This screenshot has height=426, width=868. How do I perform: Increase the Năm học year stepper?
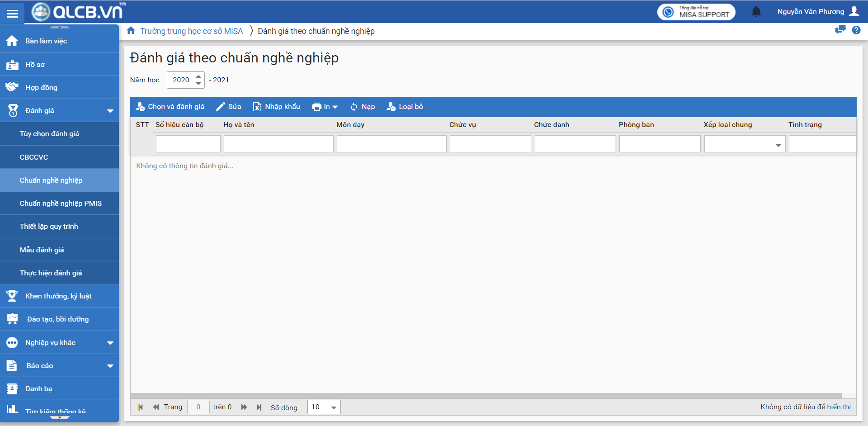click(x=198, y=77)
